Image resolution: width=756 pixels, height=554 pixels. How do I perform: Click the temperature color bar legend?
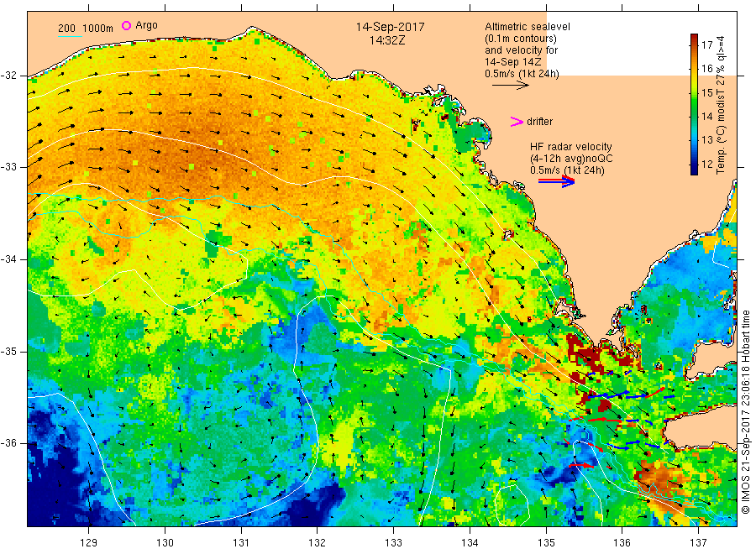pos(694,105)
